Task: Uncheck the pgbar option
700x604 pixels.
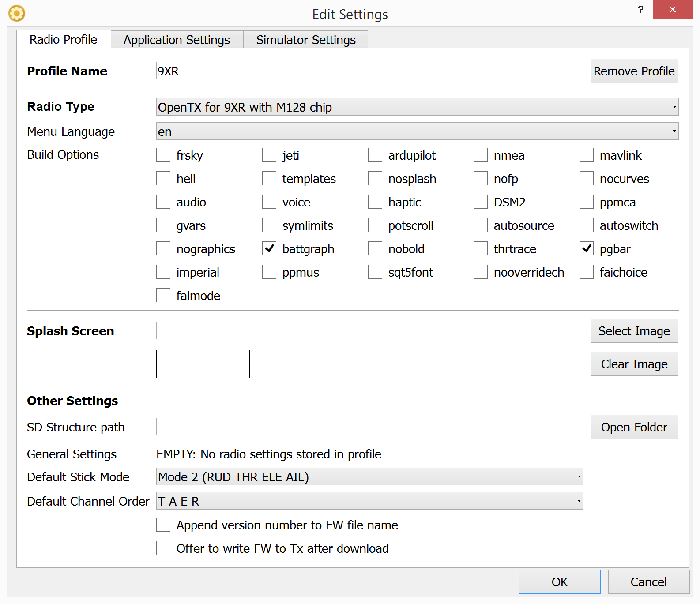Action: coord(587,248)
